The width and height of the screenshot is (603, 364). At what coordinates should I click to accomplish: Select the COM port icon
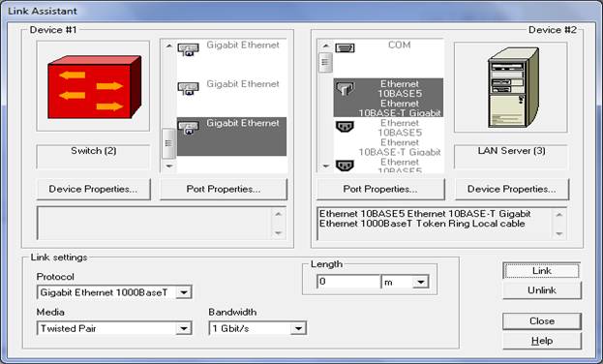(345, 48)
